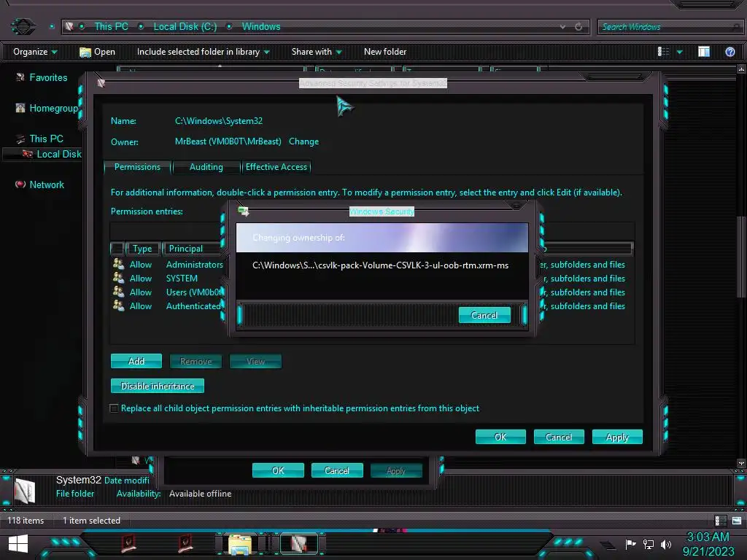Click the Principal column header

[x=193, y=249]
